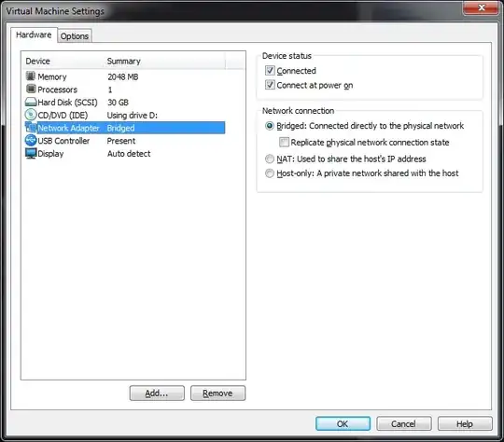Click the Processors chip icon
Screen dimensions: 504x442
pos(31,89)
